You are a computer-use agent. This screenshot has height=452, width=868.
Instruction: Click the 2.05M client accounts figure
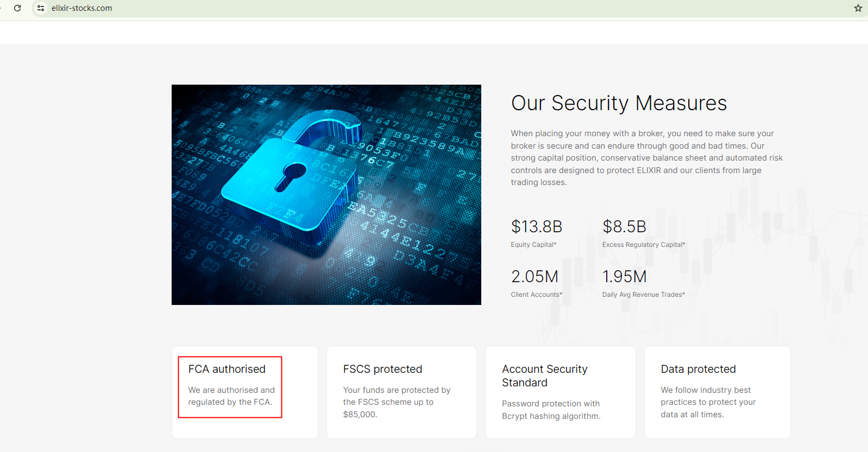click(x=534, y=277)
